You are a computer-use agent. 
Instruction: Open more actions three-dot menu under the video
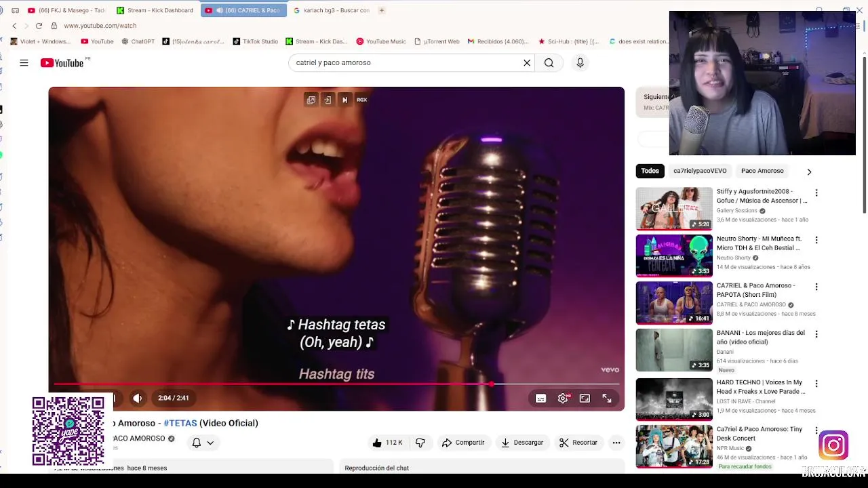point(616,443)
